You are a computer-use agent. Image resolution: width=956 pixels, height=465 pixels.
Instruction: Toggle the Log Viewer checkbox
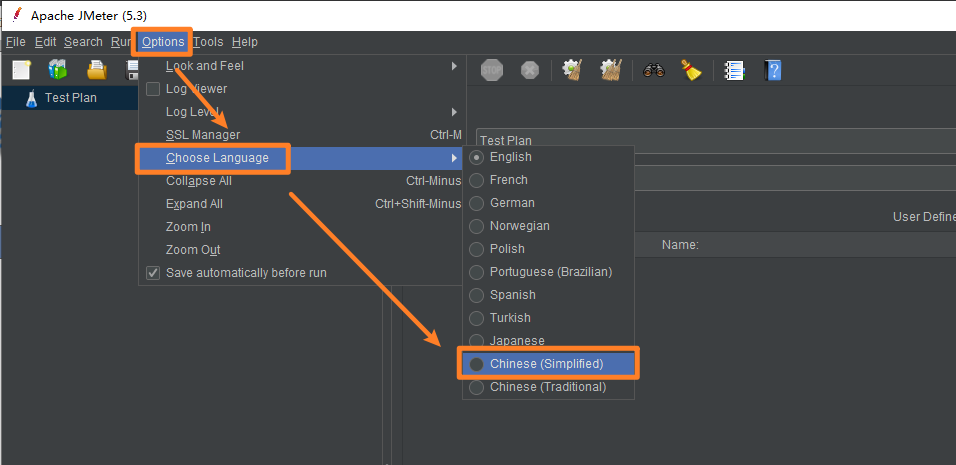point(153,89)
